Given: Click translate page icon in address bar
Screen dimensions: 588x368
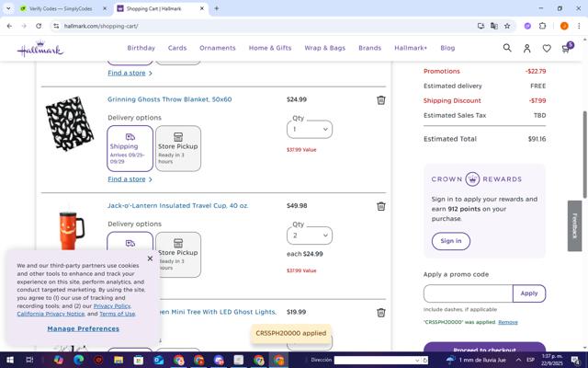Looking at the screenshot, I should (494, 26).
